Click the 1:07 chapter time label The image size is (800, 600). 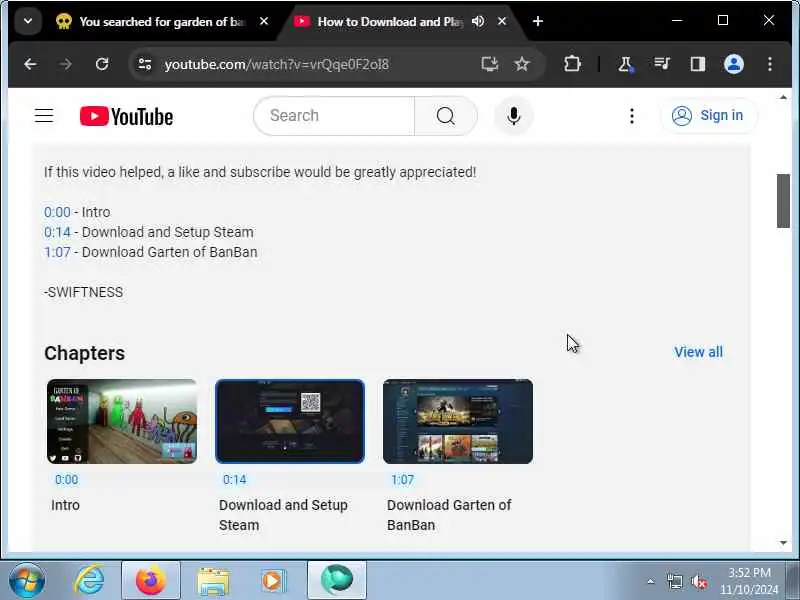click(x=403, y=480)
